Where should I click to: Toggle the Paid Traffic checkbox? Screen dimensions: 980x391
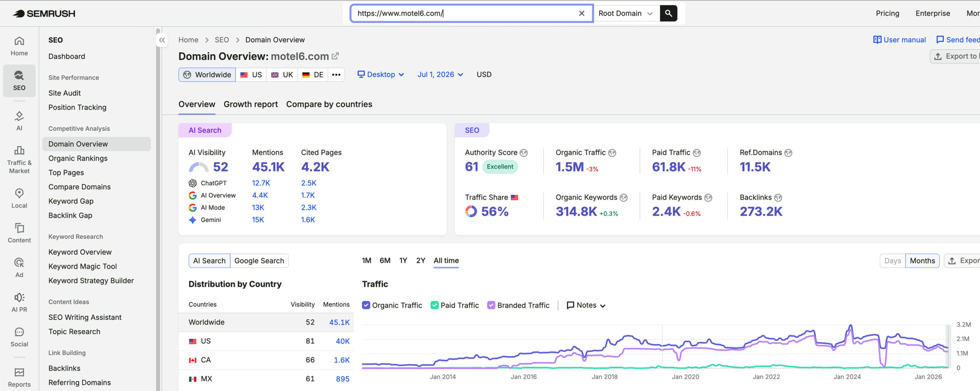pyautogui.click(x=434, y=305)
